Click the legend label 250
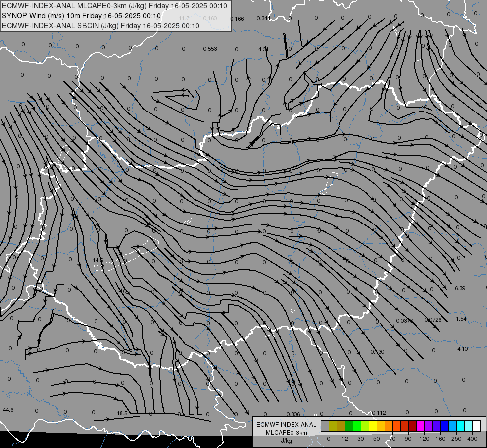This screenshot has height=448, width=487. [456, 439]
